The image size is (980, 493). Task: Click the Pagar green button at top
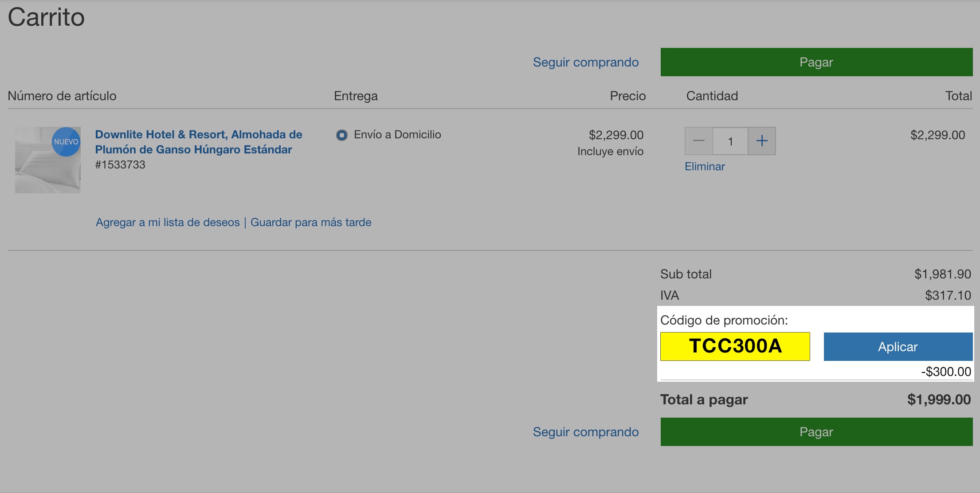click(x=816, y=62)
